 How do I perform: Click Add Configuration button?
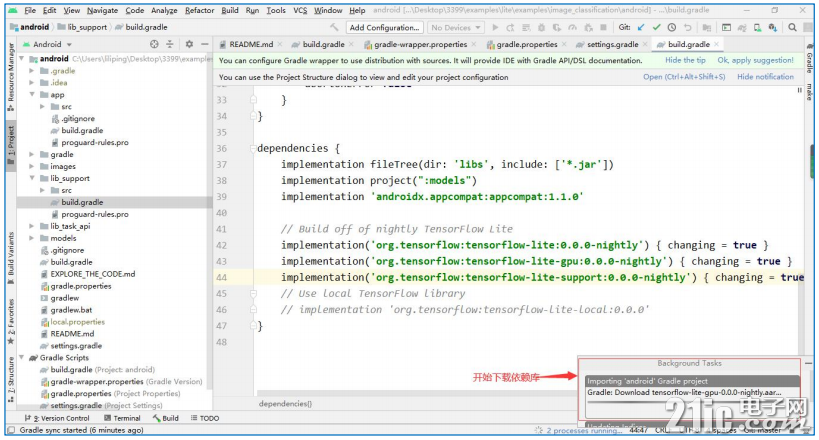pos(384,27)
